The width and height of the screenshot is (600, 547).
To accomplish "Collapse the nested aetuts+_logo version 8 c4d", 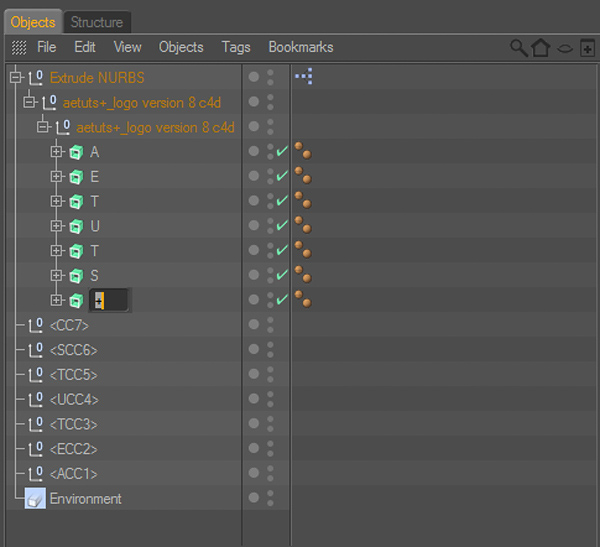I will click(43, 127).
